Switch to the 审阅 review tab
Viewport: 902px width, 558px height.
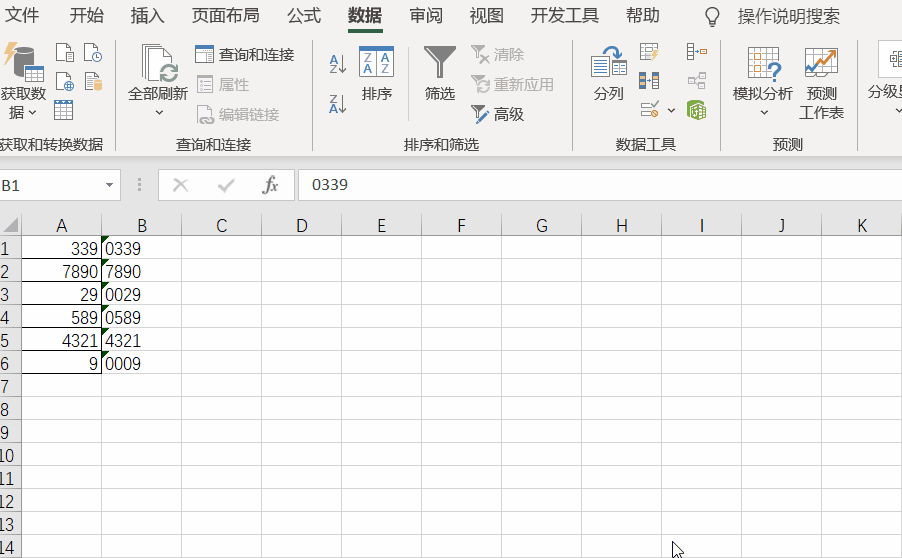tap(426, 16)
